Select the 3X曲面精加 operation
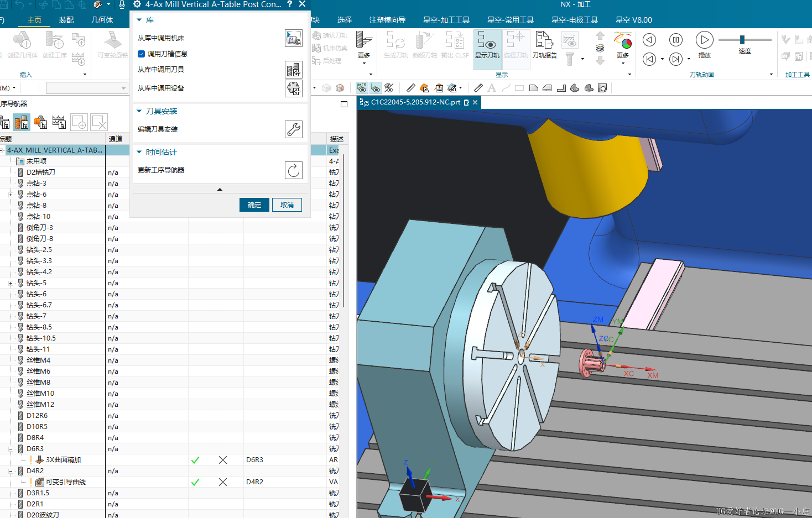This screenshot has height=518, width=812. point(63,460)
